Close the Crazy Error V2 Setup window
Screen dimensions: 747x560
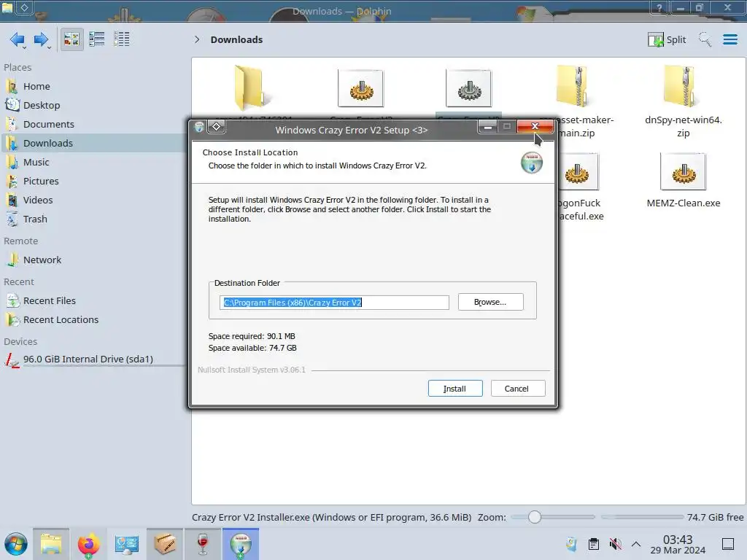pyautogui.click(x=535, y=126)
